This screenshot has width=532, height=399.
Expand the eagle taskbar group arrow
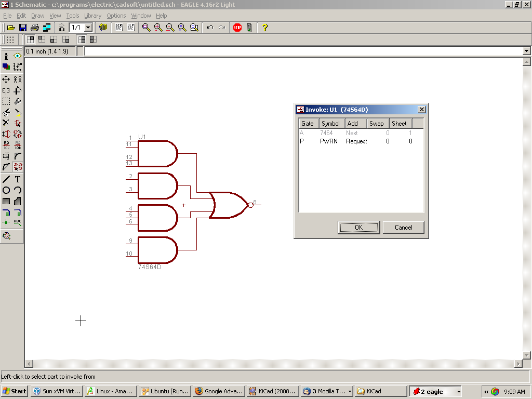(459, 392)
